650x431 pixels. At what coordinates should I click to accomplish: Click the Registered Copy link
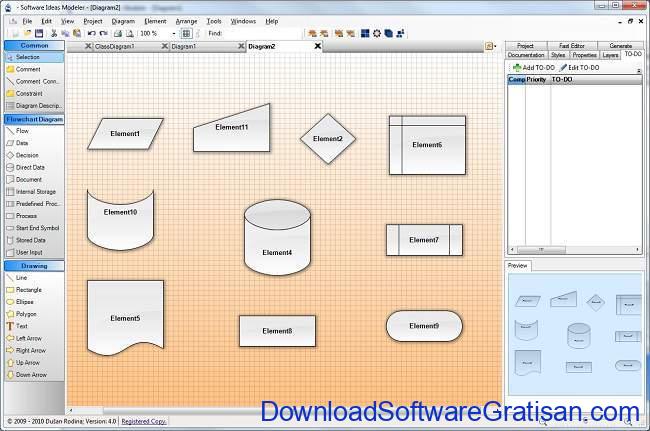(144, 422)
